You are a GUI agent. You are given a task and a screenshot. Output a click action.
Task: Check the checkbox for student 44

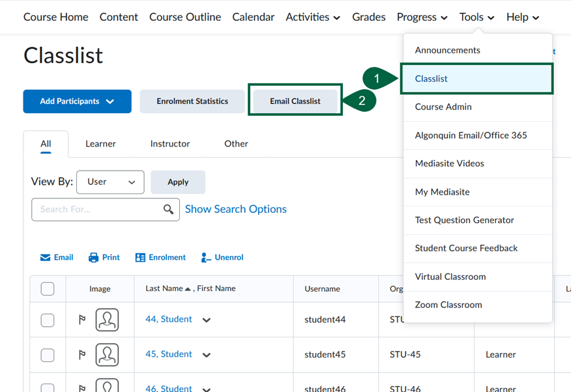click(x=47, y=319)
